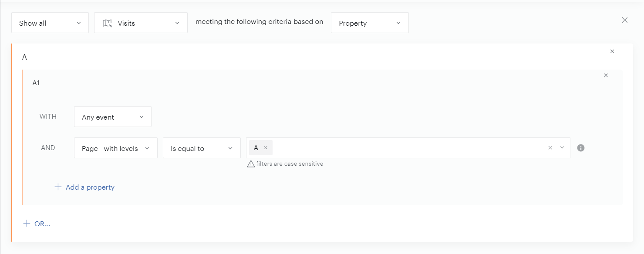
Task: Click the plus icon next to OR...
Action: tap(27, 224)
